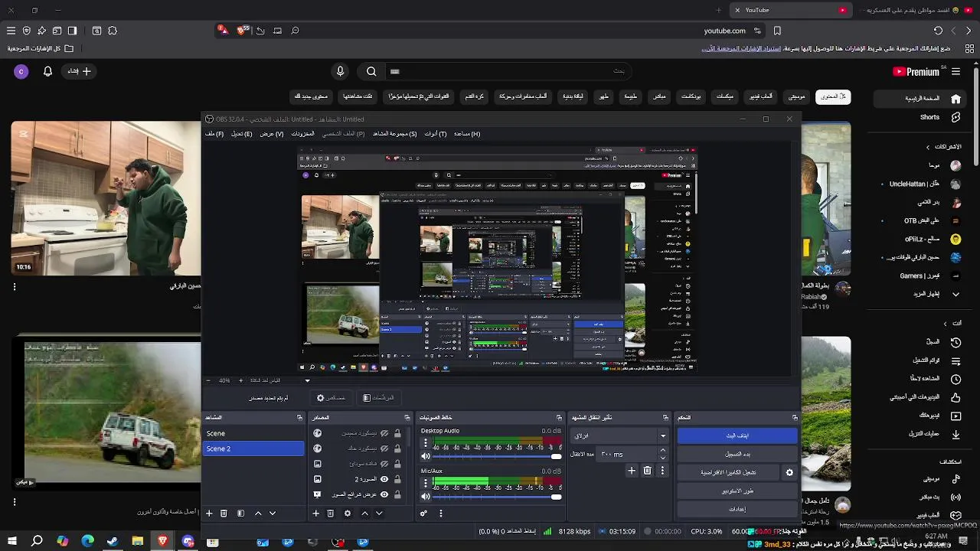Viewport: 980px width, 551px height.
Task: Show the second hidden ديسكورد source
Action: pos(384,448)
